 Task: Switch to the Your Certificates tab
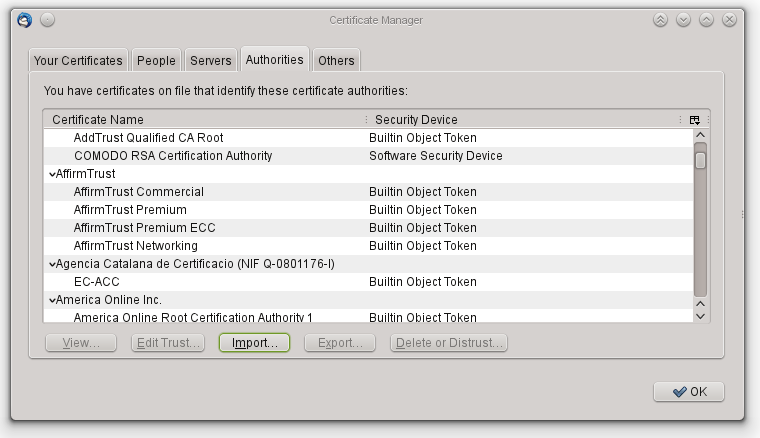[x=78, y=60]
